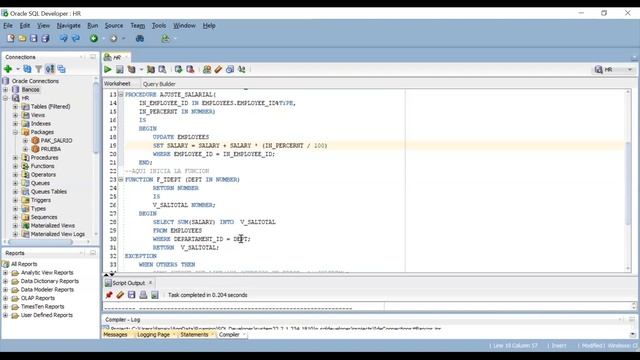Open Explain Plan dropdown arrow
Viewport: 640px width, 360px height.
coord(141,69)
